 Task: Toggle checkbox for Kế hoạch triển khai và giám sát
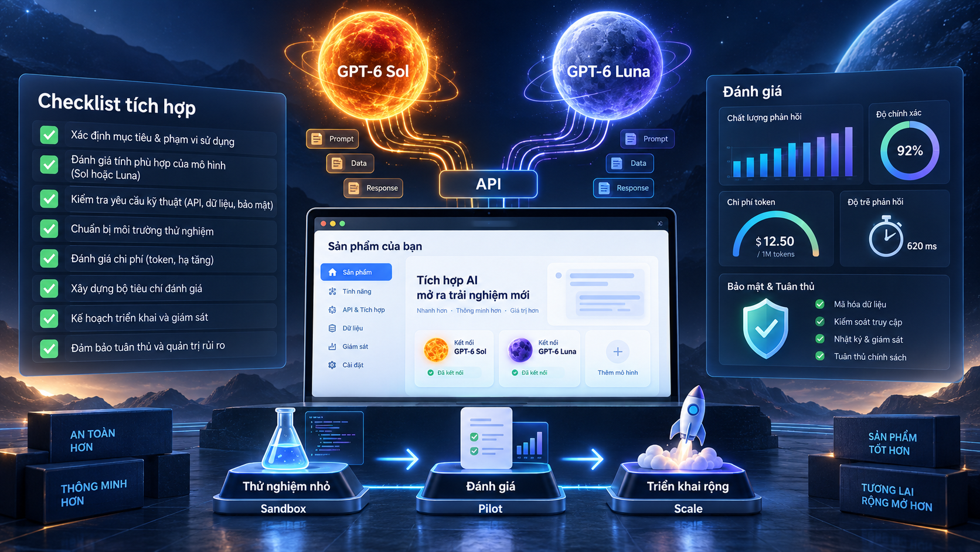[x=49, y=319]
